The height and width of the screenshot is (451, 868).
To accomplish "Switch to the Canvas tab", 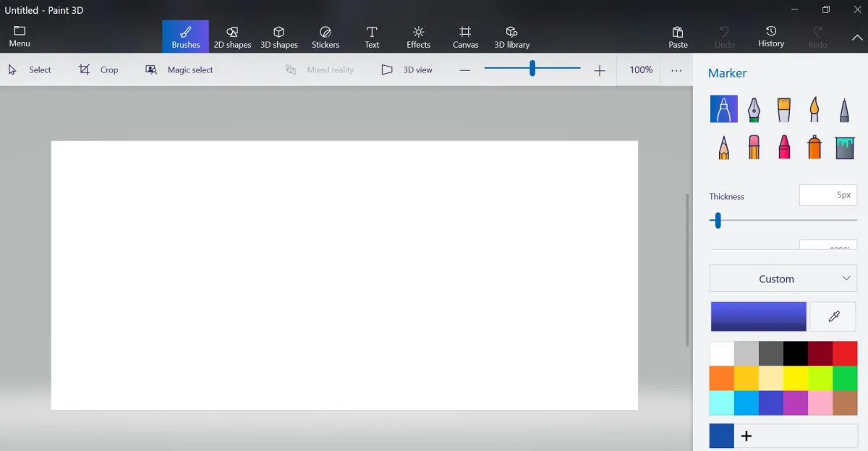I will (465, 36).
